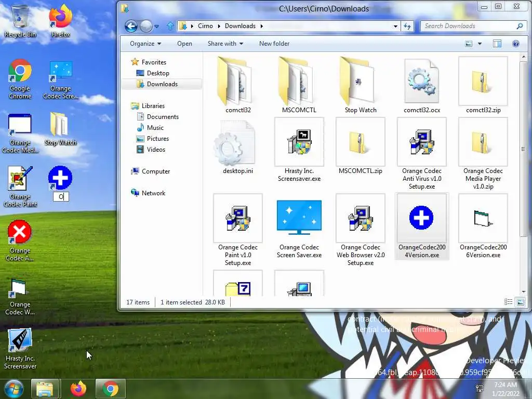This screenshot has width=532, height=399.
Task: Open the Share with menu
Action: click(225, 44)
